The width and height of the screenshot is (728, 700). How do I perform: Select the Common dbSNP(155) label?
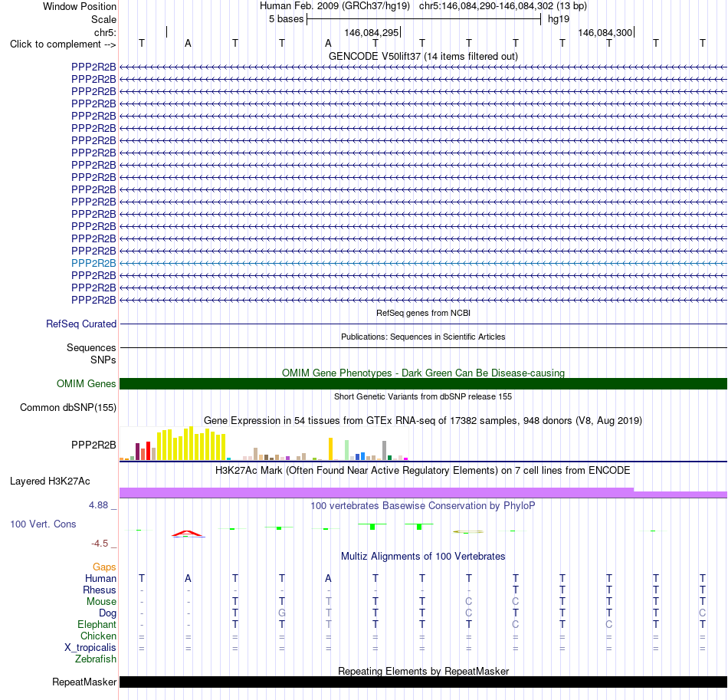click(67, 407)
